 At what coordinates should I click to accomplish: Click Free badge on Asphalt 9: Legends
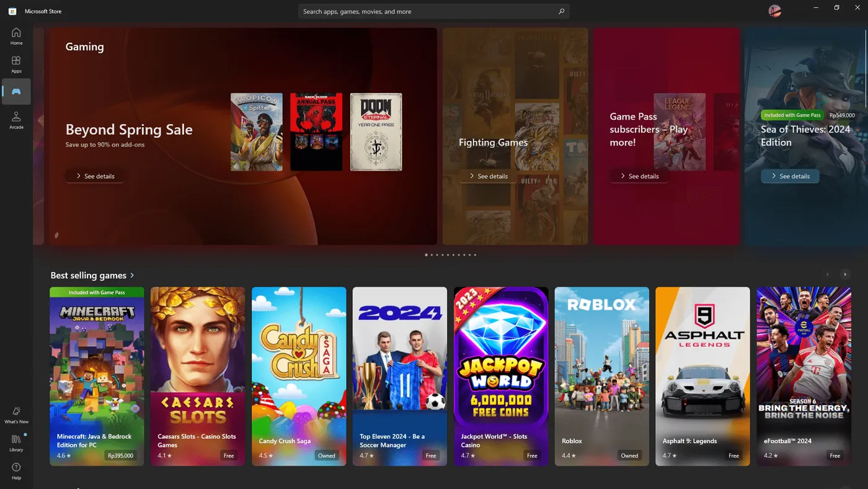tap(734, 455)
